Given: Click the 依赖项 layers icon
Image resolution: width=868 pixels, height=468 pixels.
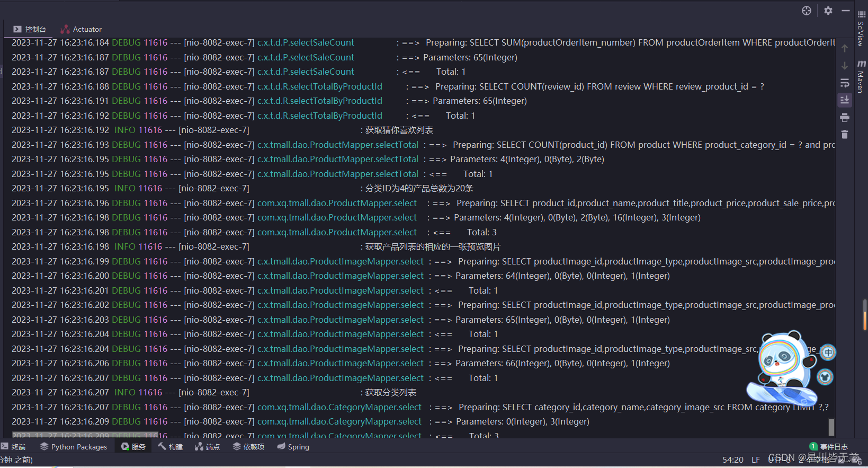Looking at the screenshot, I should (237, 446).
